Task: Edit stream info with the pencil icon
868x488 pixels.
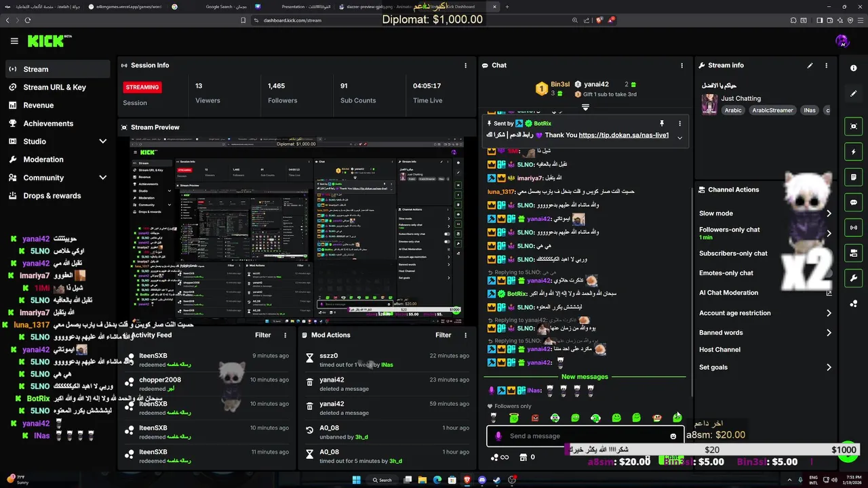Action: pos(810,66)
